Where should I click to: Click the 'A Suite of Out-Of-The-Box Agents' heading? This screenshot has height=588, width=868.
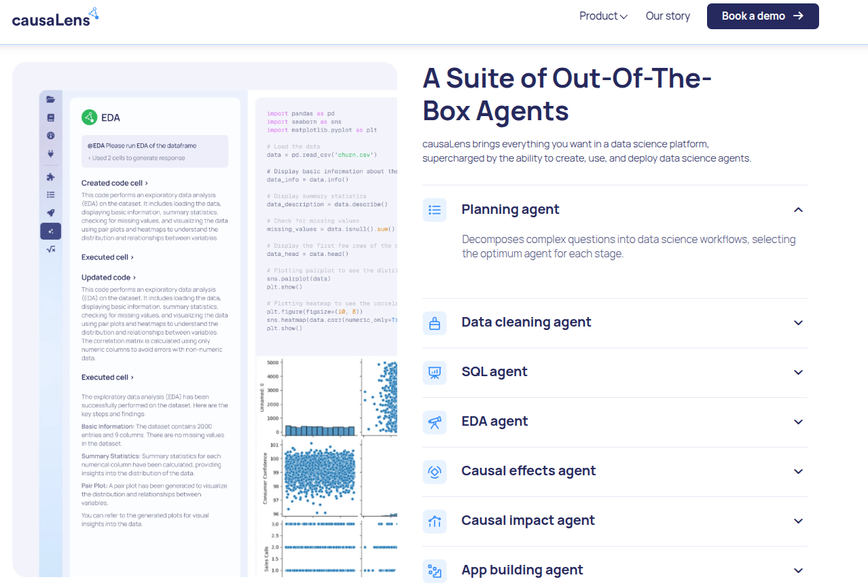567,94
